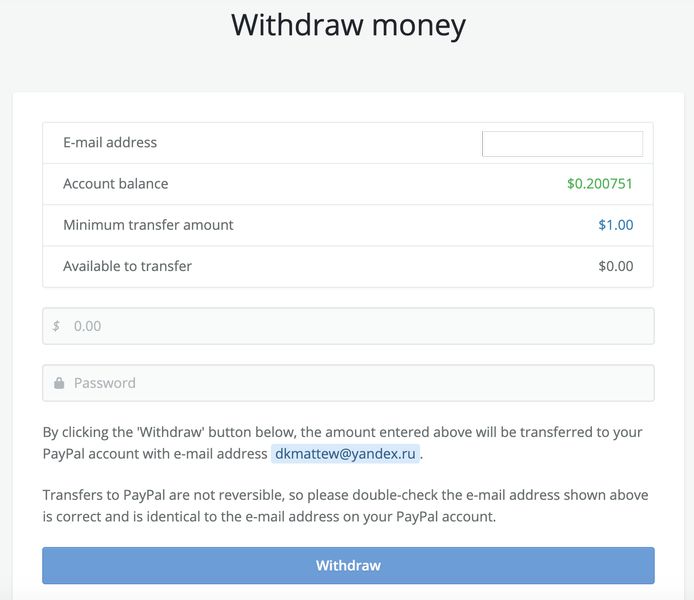Click the 'E-mail address' row label
The image size is (694, 600).
[x=110, y=143]
